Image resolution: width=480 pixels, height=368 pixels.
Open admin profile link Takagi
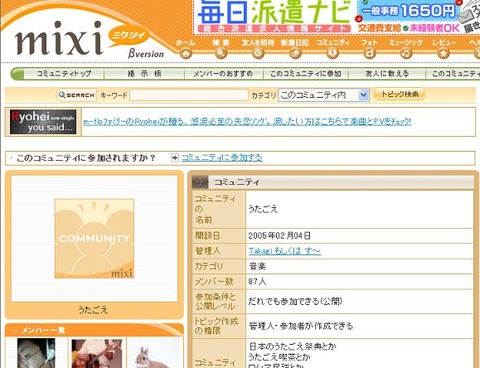tap(285, 251)
